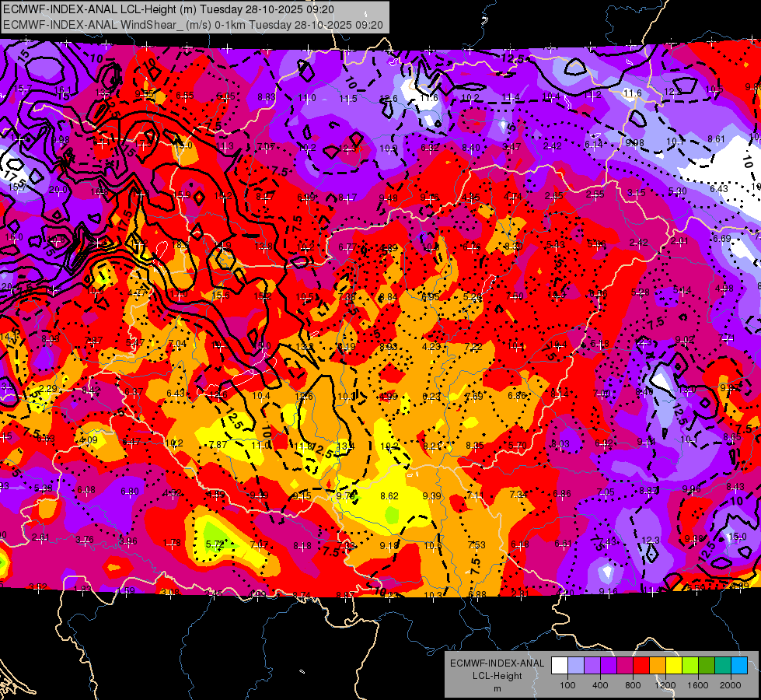Viewport: 761px width, 700px height.
Task: Click the grid value '5.30'
Action: pos(678,191)
